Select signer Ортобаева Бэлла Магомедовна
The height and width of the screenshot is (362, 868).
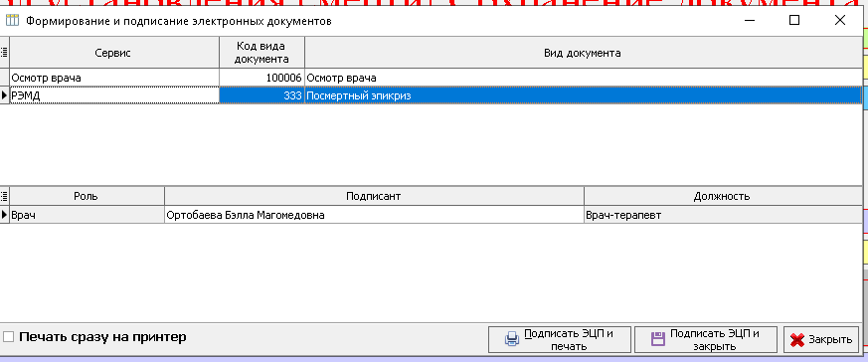[374, 215]
